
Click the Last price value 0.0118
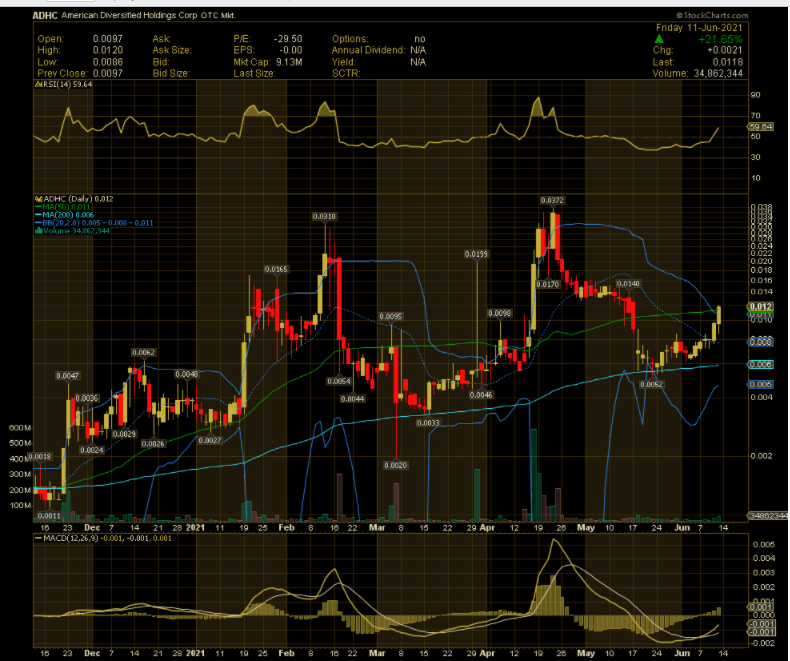pyautogui.click(x=727, y=62)
